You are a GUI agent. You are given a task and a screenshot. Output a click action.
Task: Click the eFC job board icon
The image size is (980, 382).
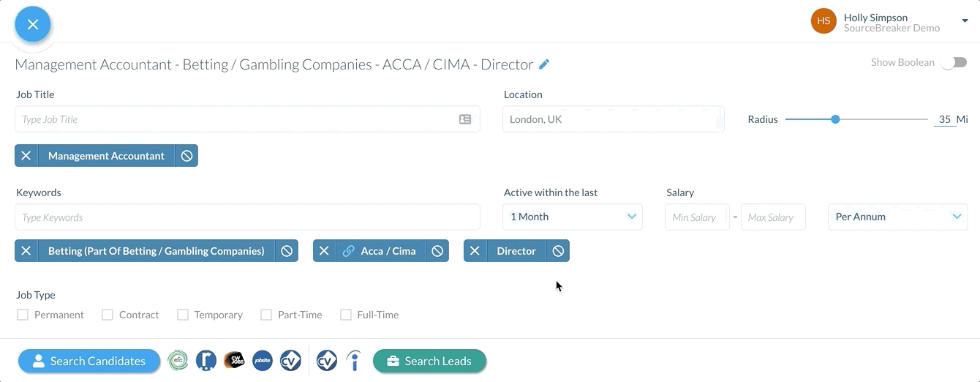178,361
